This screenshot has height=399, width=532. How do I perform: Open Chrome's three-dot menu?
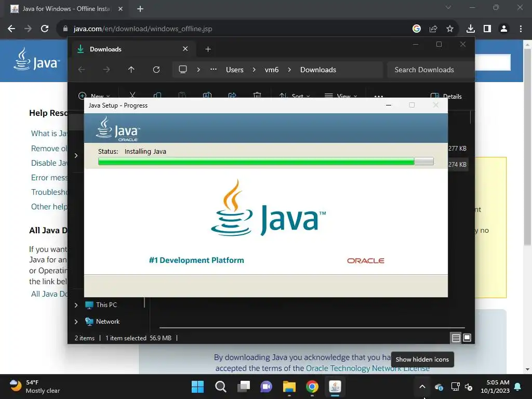pos(521,29)
